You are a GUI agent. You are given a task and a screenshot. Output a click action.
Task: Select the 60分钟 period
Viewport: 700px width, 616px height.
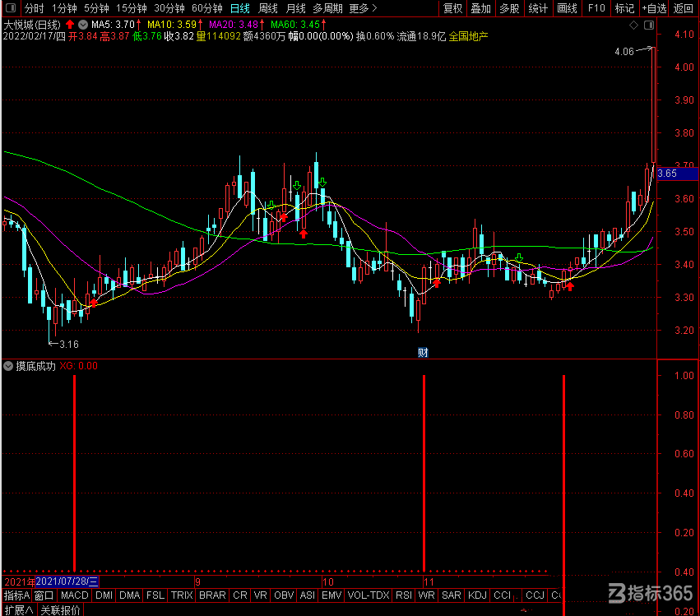pos(207,8)
